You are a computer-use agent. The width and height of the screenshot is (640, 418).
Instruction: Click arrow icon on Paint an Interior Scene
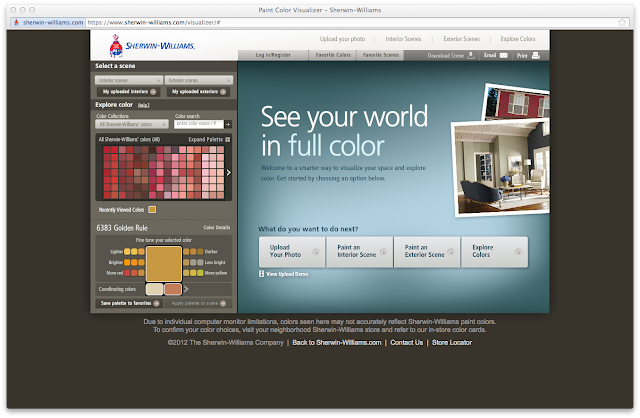[383, 251]
